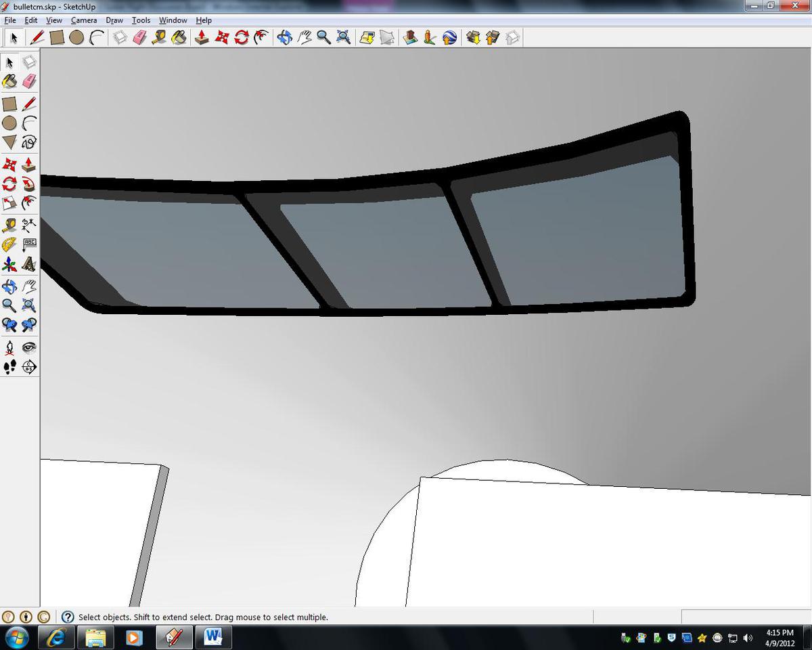Select the Push/Pull tool in the top toolbar
812x650 pixels.
(x=202, y=37)
